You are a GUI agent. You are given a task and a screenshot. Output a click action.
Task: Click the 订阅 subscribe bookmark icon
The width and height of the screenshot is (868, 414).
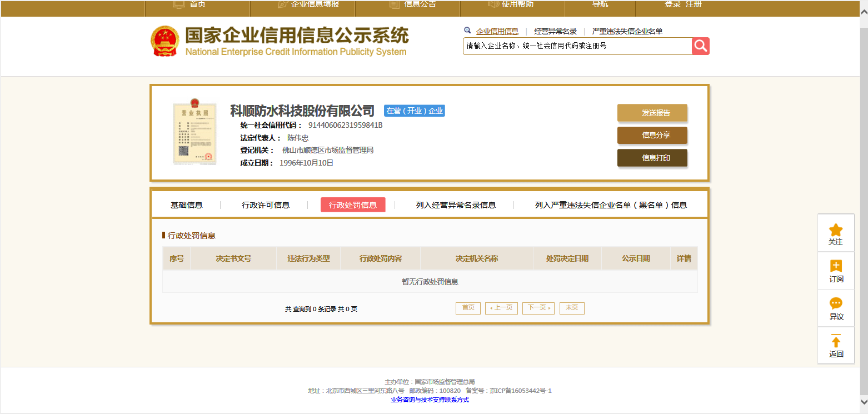pos(836,266)
